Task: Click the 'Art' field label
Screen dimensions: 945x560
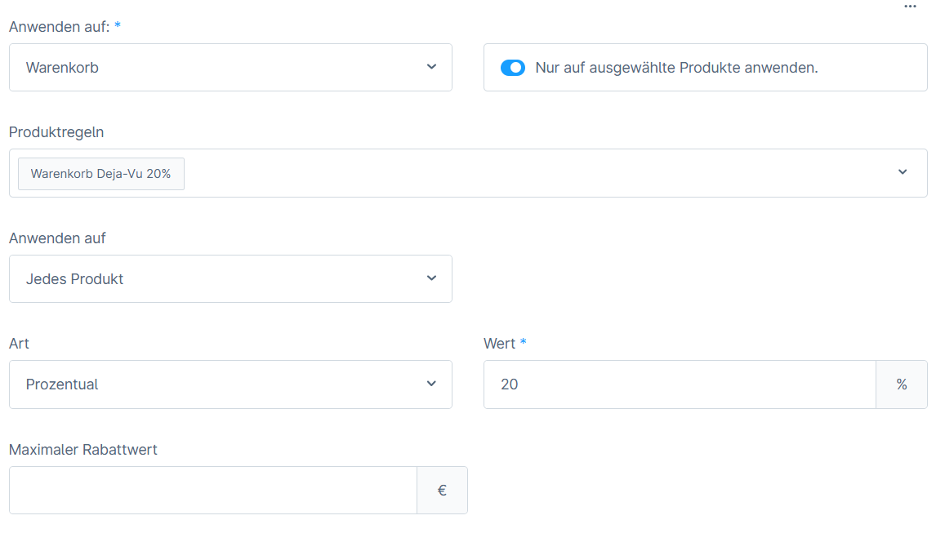Action: tap(19, 344)
